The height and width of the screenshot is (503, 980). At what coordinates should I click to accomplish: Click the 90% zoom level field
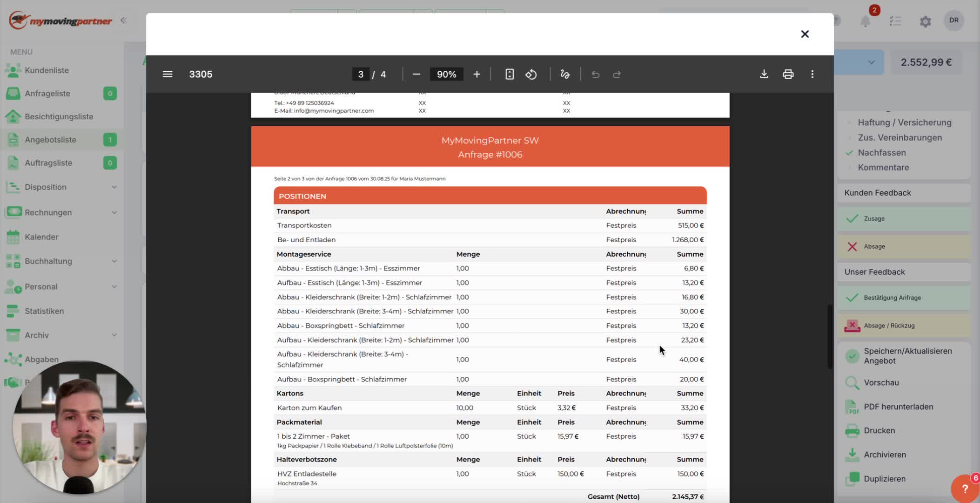coord(446,75)
